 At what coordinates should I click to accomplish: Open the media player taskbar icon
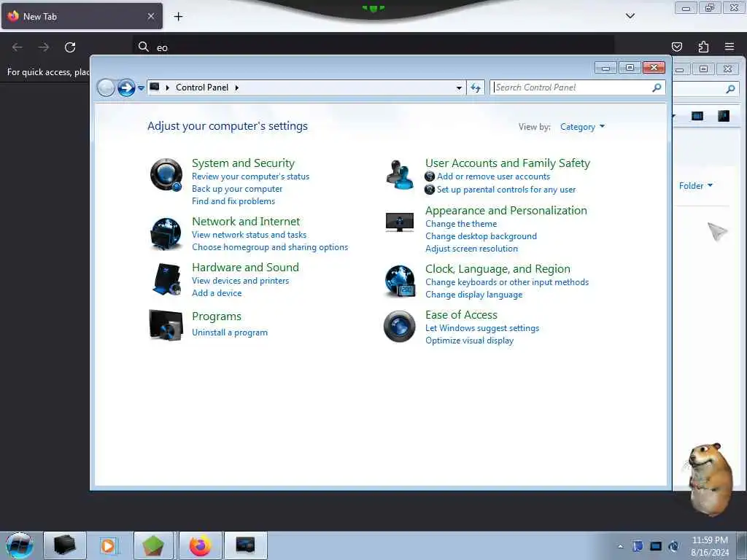109,545
